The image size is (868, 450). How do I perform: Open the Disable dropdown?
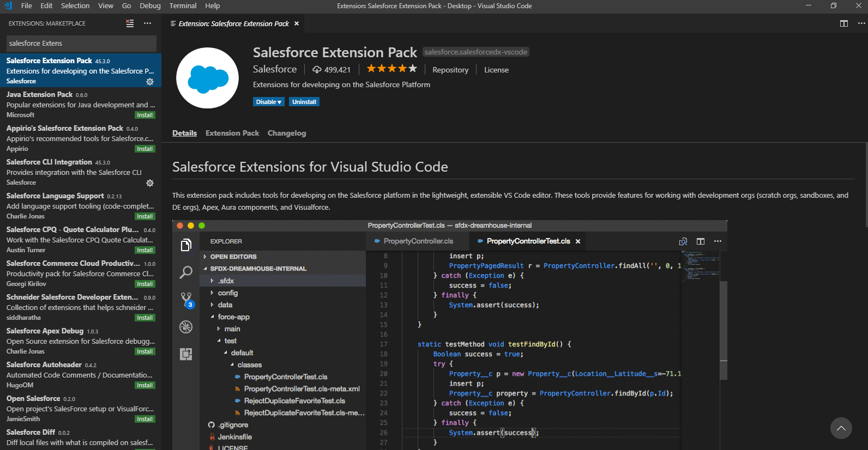(x=269, y=102)
